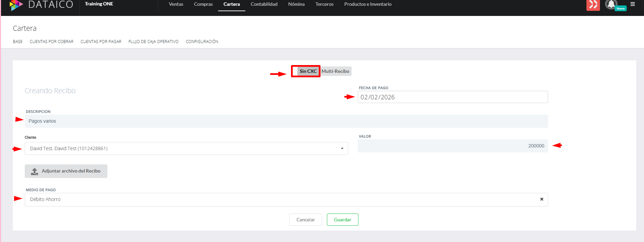Open the Flujo de Caja Operativo tab
The width and height of the screenshot is (644, 242).
coord(153,42)
